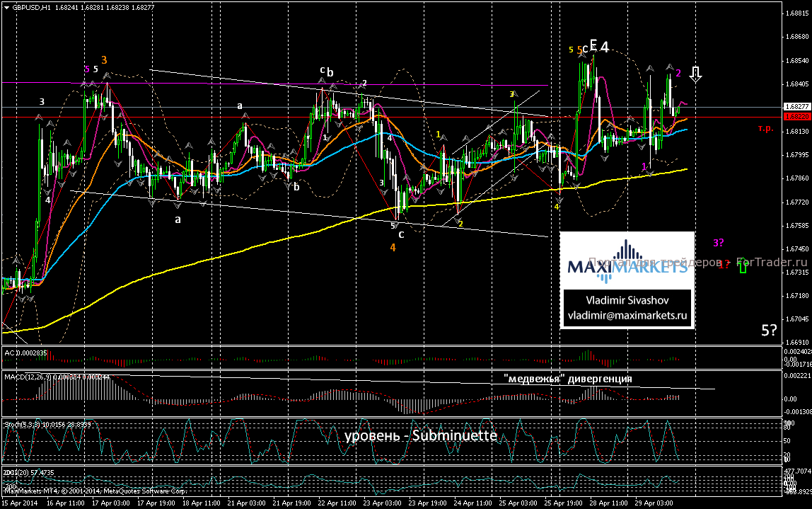Click the Vladimir Sivashov name text

627,299
